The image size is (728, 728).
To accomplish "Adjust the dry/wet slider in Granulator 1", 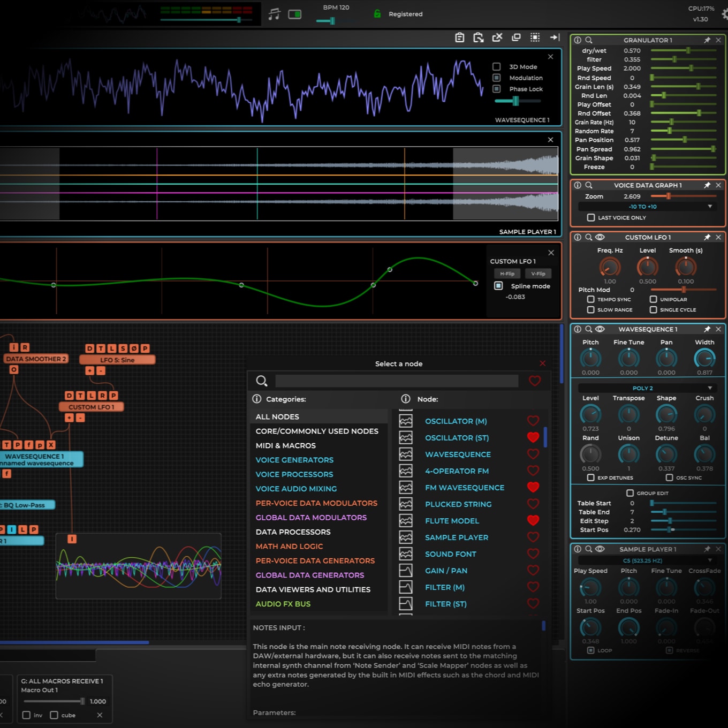I will point(684,50).
